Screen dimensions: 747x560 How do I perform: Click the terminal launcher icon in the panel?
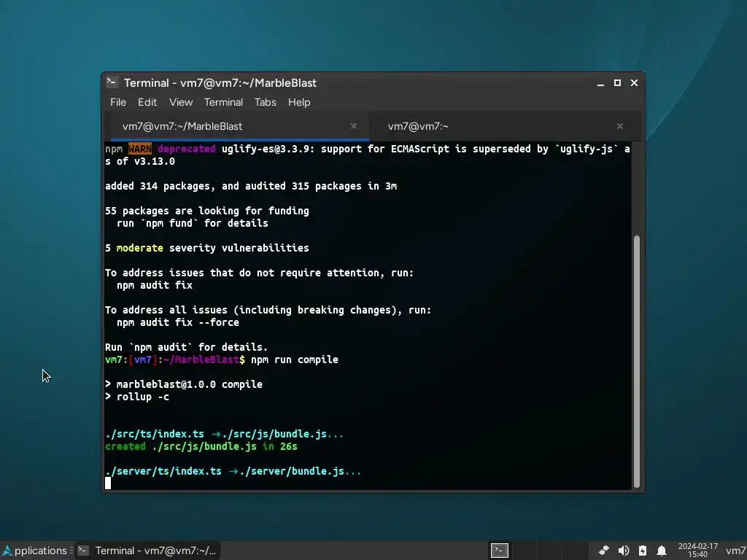coord(499,551)
